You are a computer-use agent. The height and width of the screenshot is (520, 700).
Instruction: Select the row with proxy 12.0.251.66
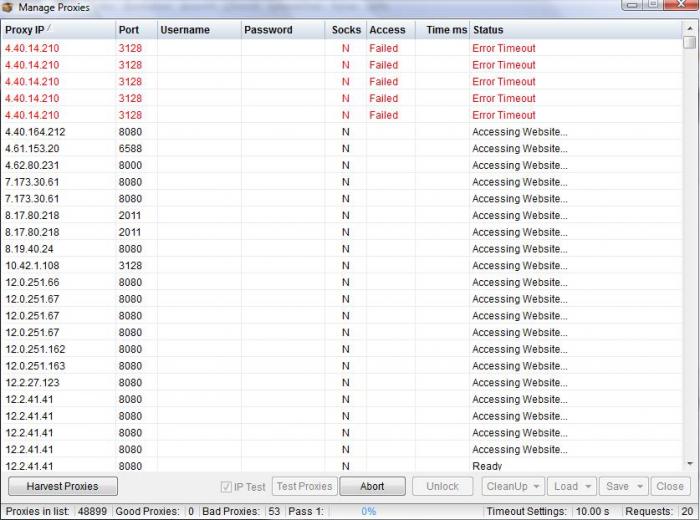342,283
